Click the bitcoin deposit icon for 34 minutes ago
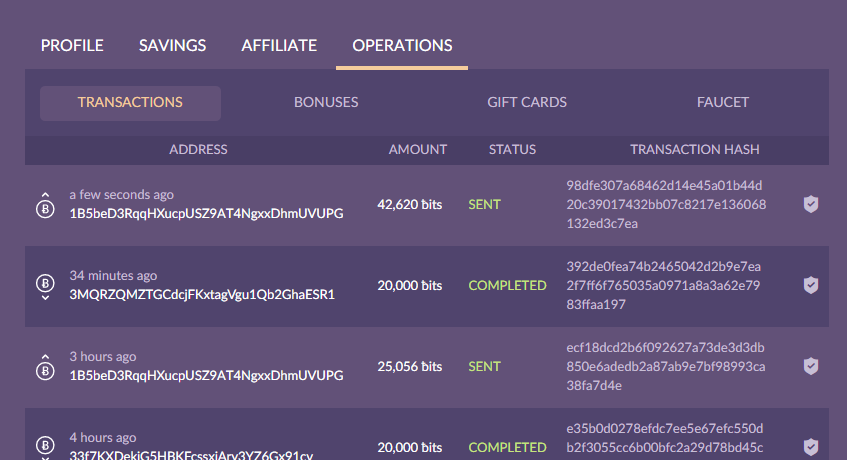This screenshot has width=847, height=460. pos(45,286)
